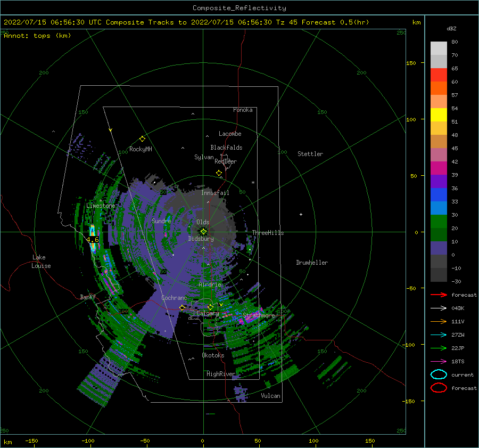Click the Didsbury city label
Viewport: 479px width, 448px height.
click(201, 239)
